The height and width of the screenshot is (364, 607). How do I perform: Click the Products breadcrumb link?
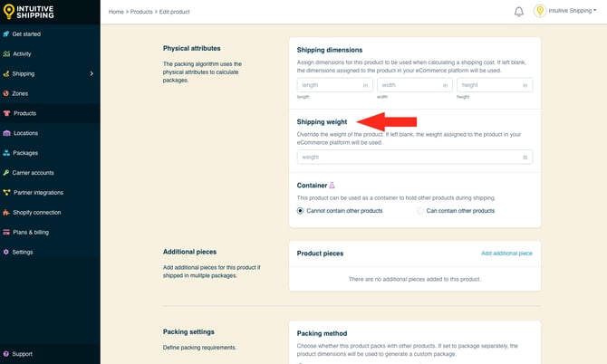140,12
